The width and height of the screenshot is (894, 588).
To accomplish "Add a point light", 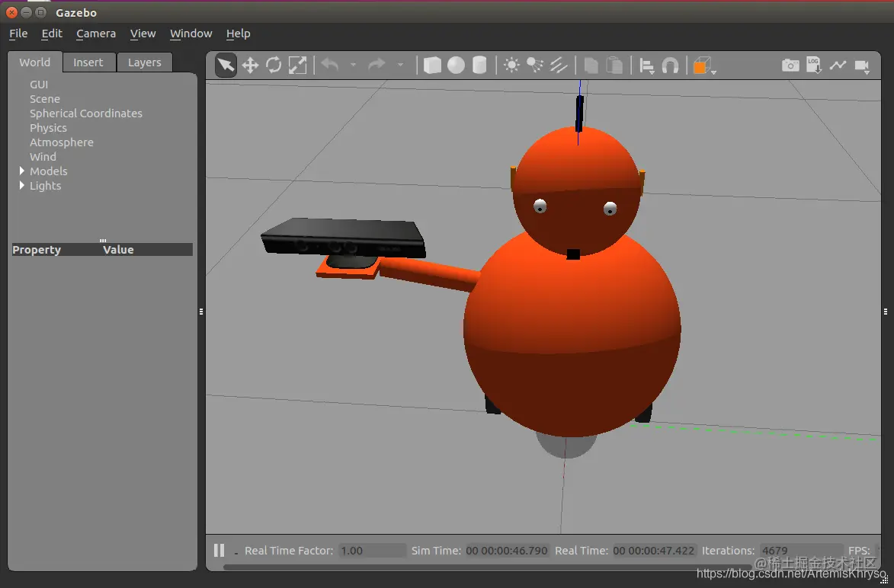I will coord(511,66).
